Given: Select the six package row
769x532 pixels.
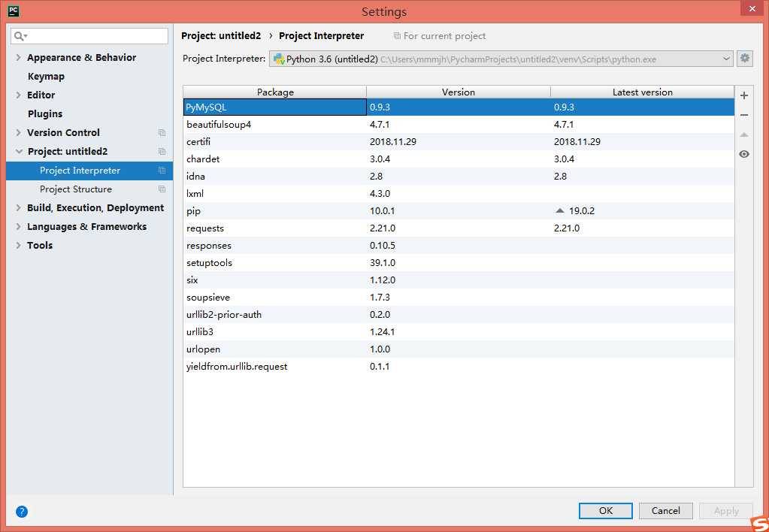Looking at the screenshot, I should pyautogui.click(x=459, y=280).
